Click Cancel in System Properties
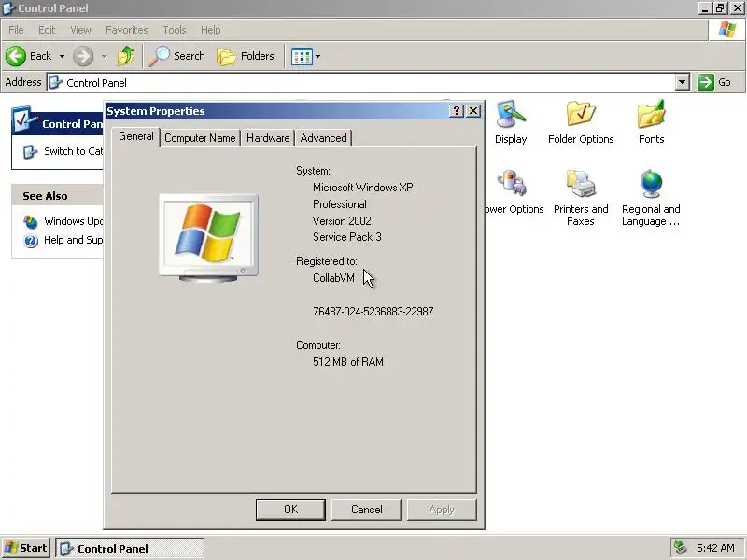This screenshot has height=560, width=747. click(366, 510)
